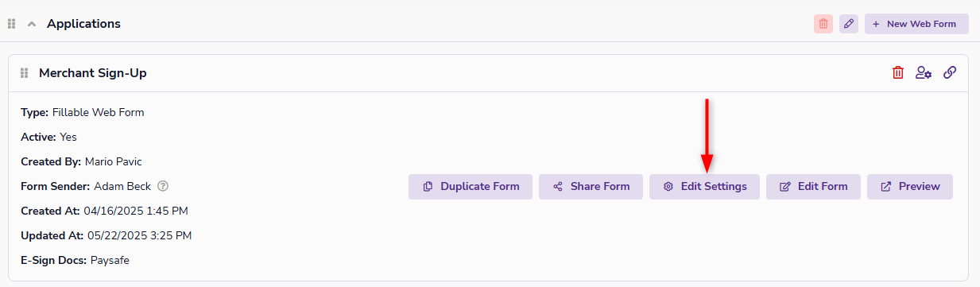Click the Adam Beck sender name
Screen dimensions: 980x287
pyautogui.click(x=123, y=186)
